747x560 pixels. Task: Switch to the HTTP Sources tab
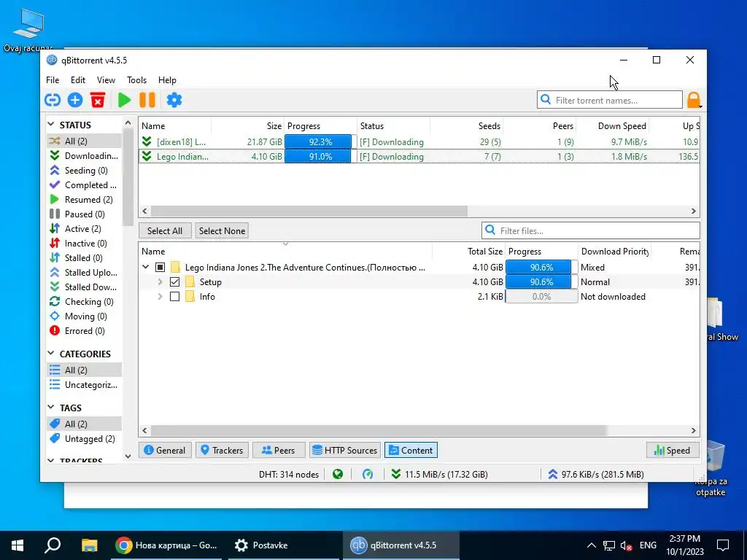(x=345, y=450)
